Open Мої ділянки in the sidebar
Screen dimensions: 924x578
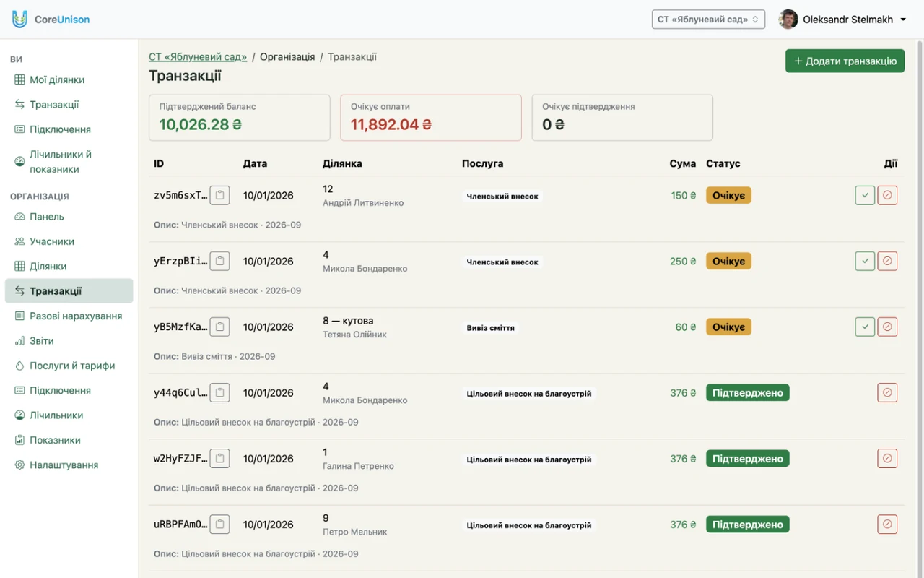[x=69, y=79]
